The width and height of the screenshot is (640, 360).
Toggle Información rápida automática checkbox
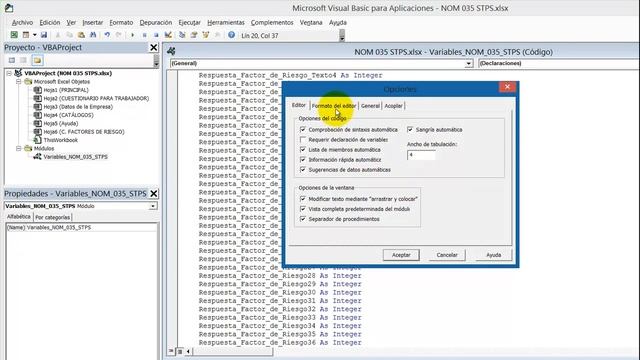click(302, 160)
